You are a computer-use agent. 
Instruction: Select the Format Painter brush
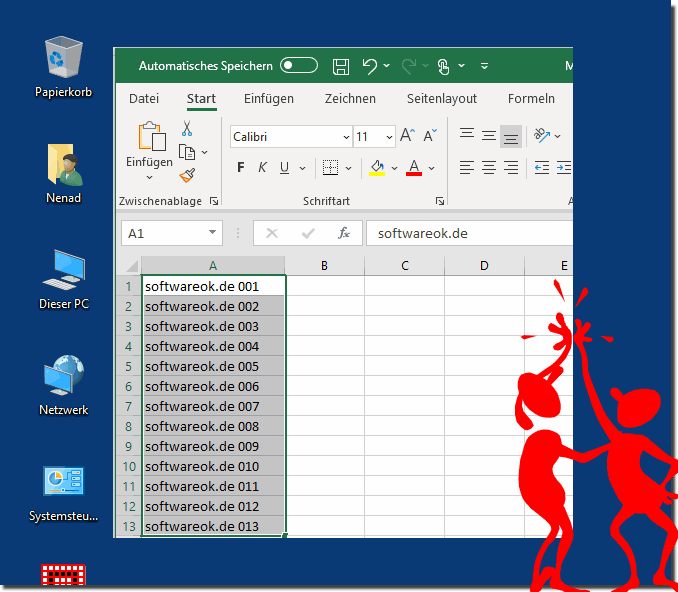pos(187,175)
